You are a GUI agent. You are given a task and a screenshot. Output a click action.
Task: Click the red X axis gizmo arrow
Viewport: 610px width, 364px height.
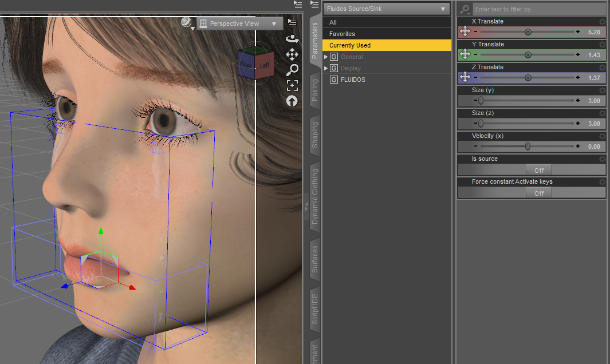pos(132,288)
